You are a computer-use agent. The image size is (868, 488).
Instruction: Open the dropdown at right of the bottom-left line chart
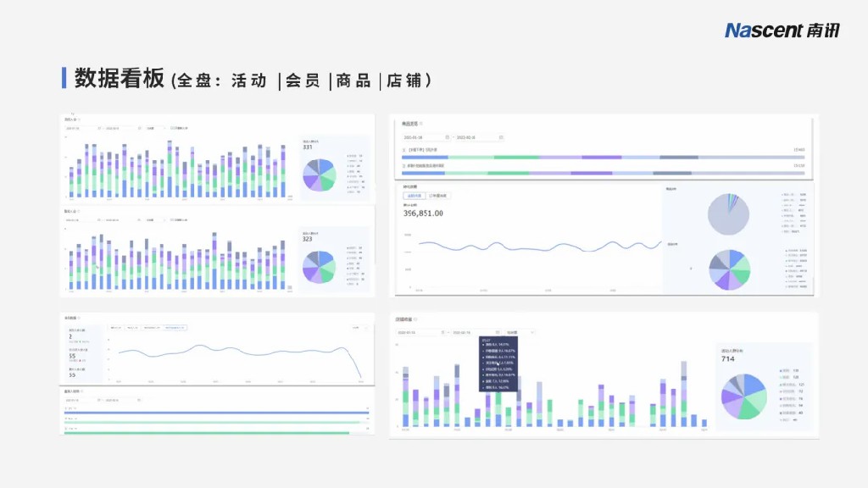360,328
